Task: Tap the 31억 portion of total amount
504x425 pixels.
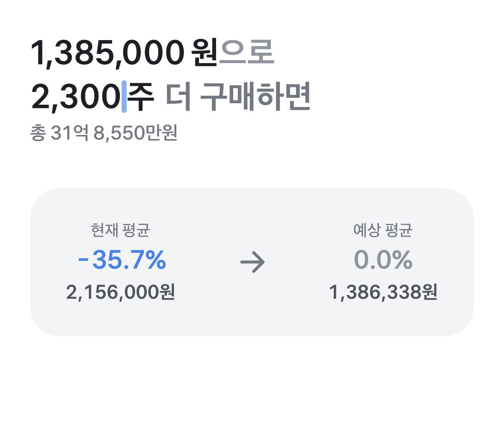Action: click(70, 133)
